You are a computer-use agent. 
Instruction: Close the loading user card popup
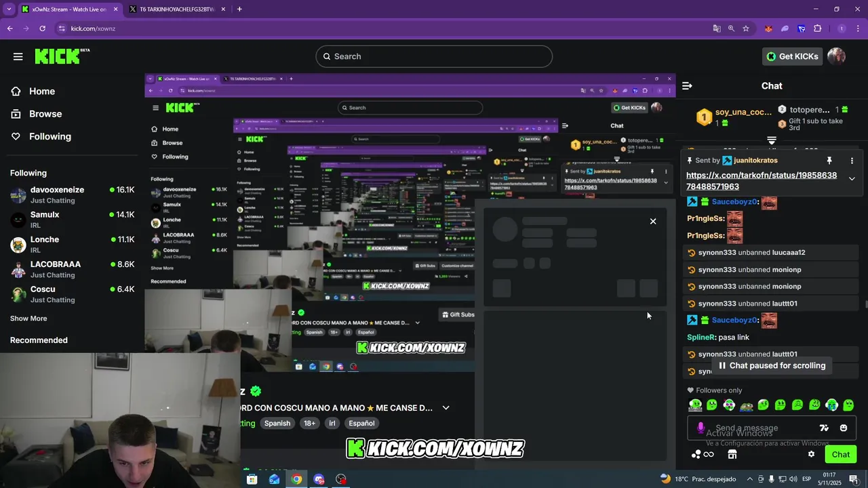click(x=653, y=221)
